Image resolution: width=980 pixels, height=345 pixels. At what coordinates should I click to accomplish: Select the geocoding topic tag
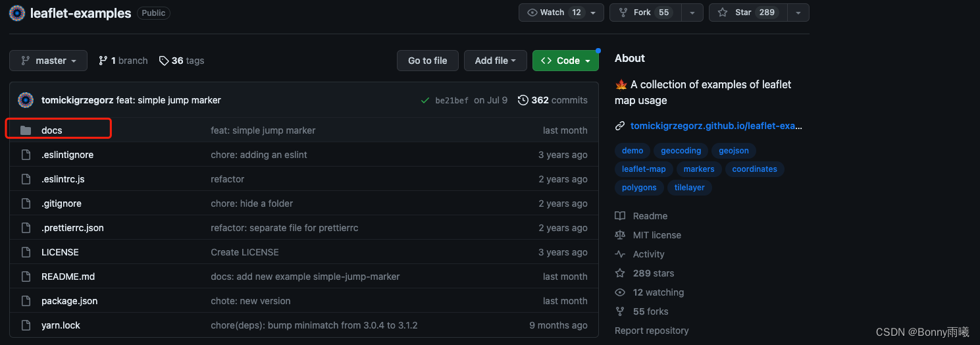tap(681, 151)
